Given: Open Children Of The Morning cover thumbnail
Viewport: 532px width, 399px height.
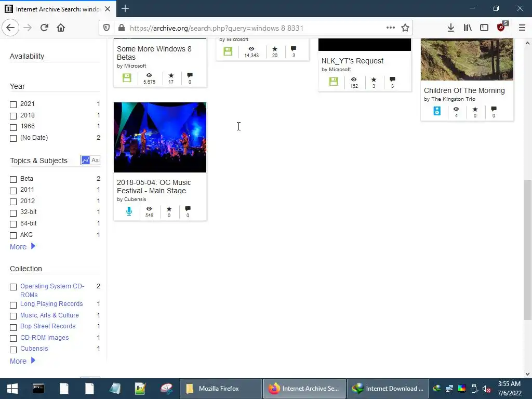Looking at the screenshot, I should (x=467, y=59).
